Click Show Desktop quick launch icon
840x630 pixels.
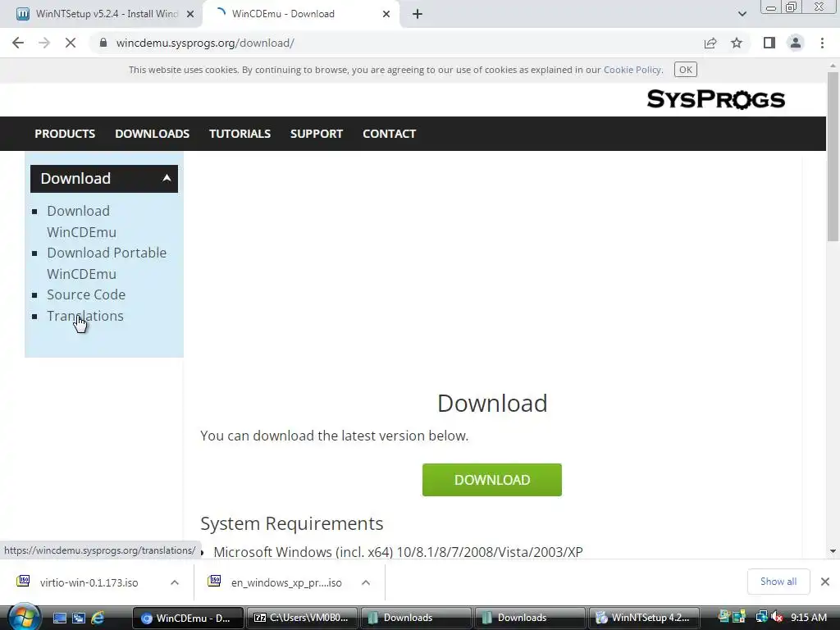click(x=59, y=618)
